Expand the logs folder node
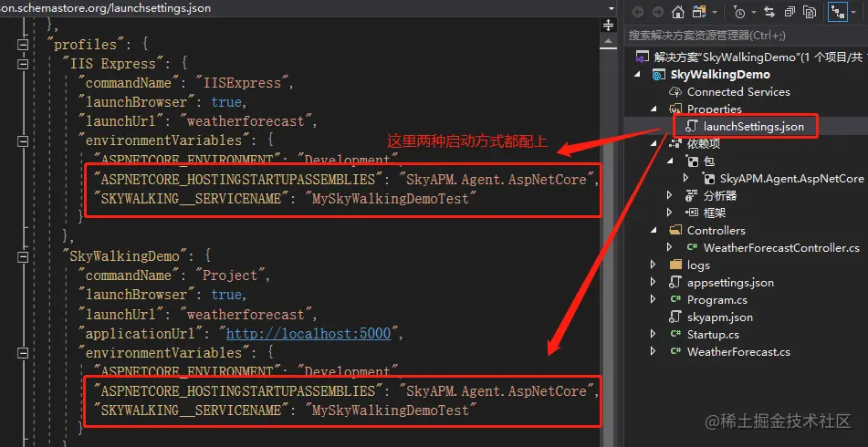868x447 pixels. [654, 265]
